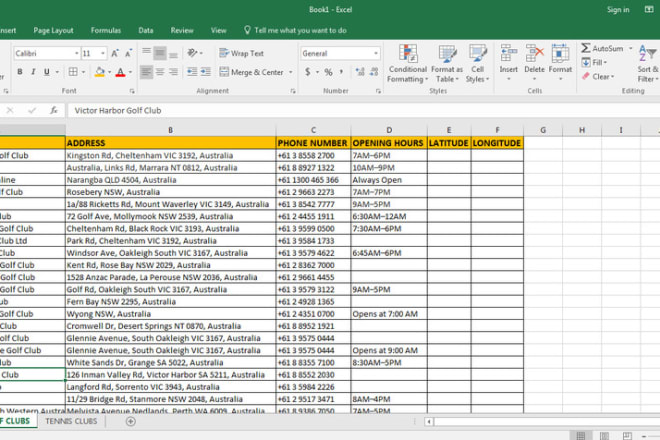The width and height of the screenshot is (660, 440).
Task: Open the fill color dropdown arrow
Action: click(x=109, y=72)
